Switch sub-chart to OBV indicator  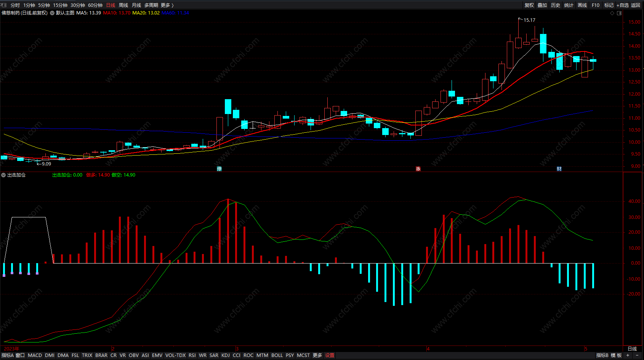click(134, 355)
